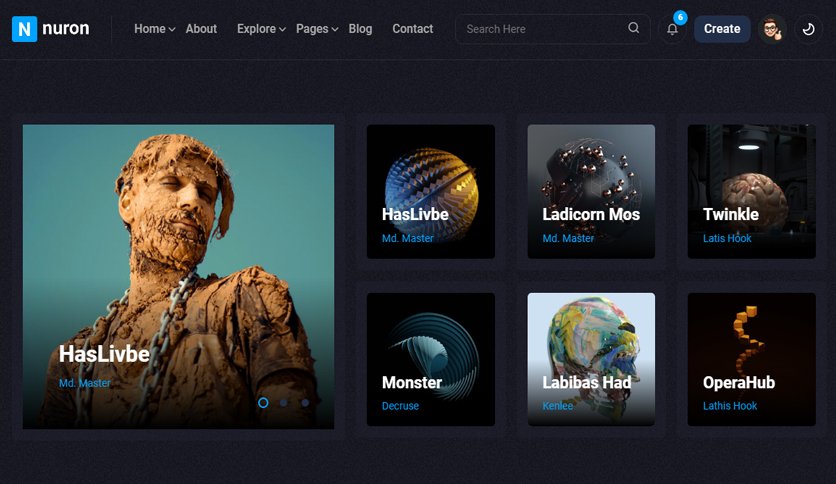Viewport: 836px width, 484px height.
Task: Click the Ladicorn Mos title
Action: tap(591, 214)
